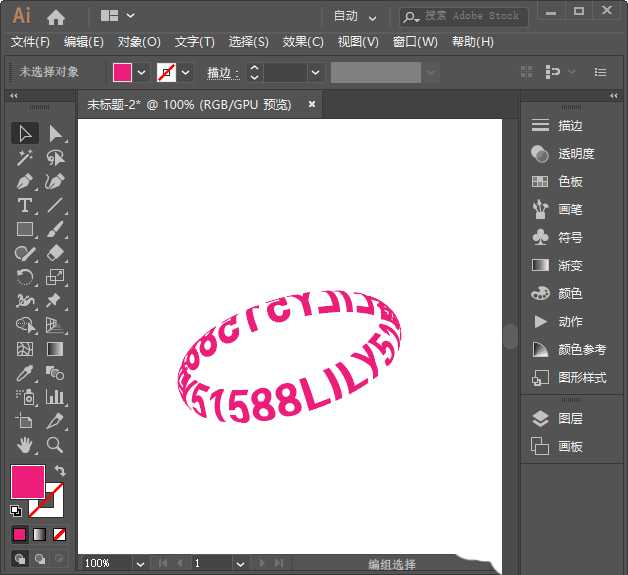This screenshot has height=575, width=628.
Task: Open the 色板 swatches panel
Action: tap(570, 182)
